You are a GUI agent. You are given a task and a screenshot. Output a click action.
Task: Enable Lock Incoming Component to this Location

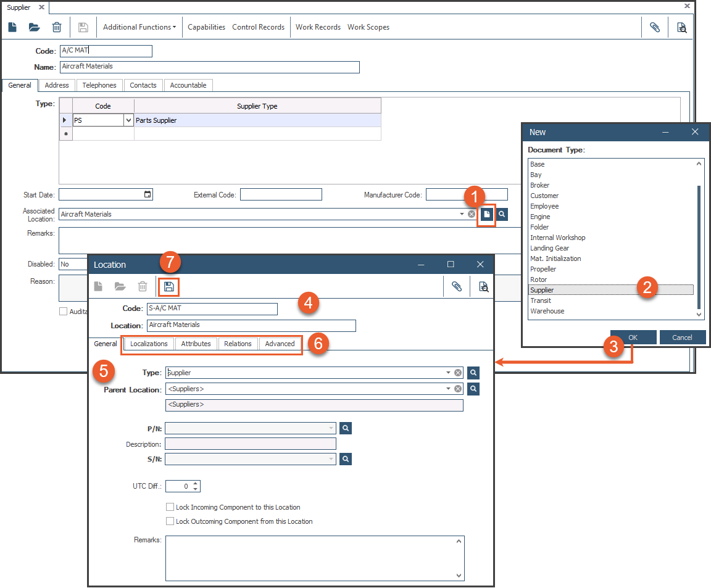click(x=170, y=507)
